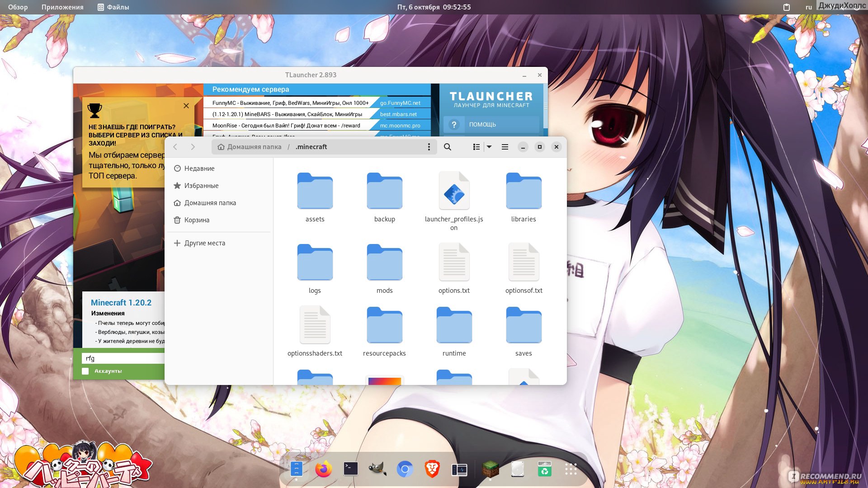Image resolution: width=868 pixels, height=488 pixels.
Task: Launch Firefox from the dock
Action: click(x=323, y=469)
